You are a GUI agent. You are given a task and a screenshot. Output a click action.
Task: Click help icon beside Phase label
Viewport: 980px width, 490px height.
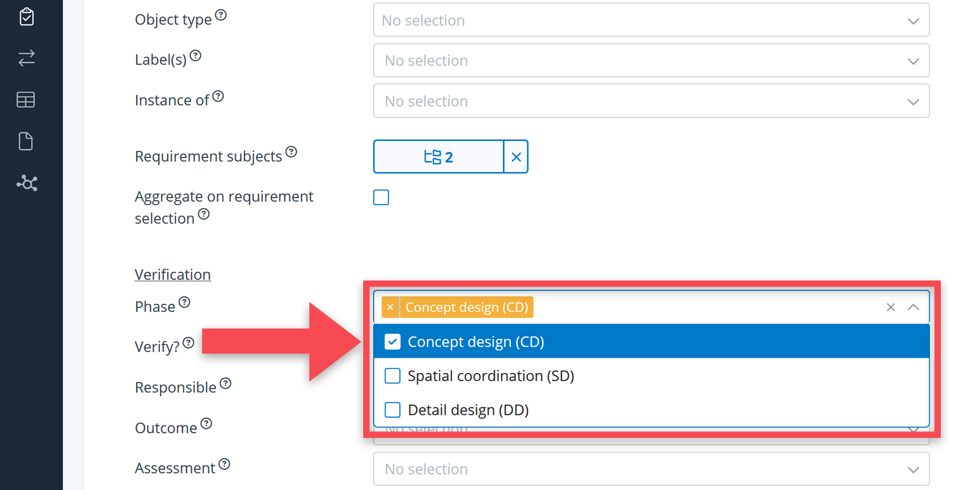(184, 302)
